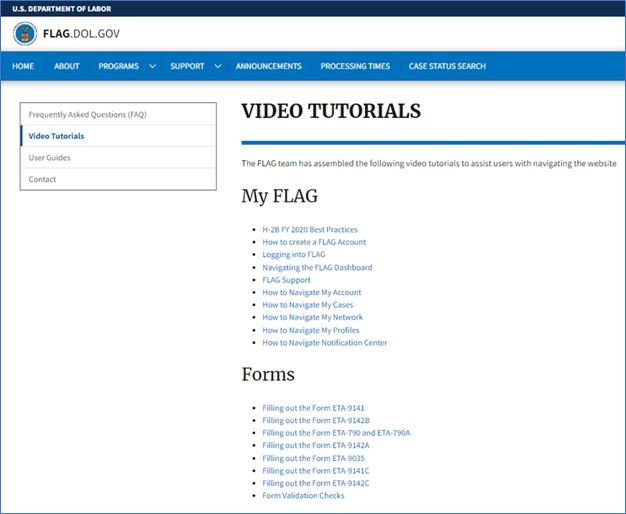626x514 pixels.
Task: Open Contact in sidebar
Action: [43, 180]
